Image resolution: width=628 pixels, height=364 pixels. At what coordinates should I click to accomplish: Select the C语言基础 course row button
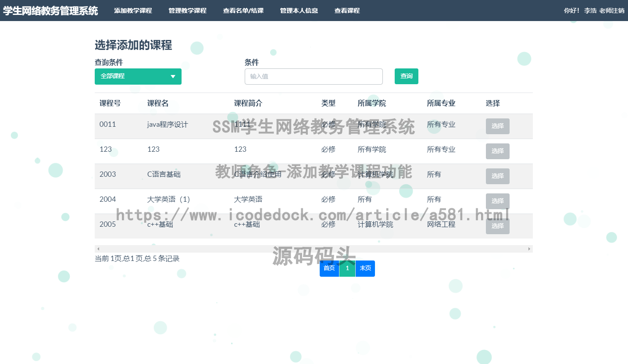click(497, 176)
